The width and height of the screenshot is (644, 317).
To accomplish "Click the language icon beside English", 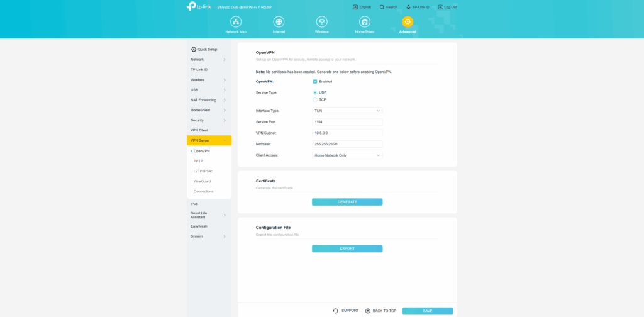I will (355, 7).
